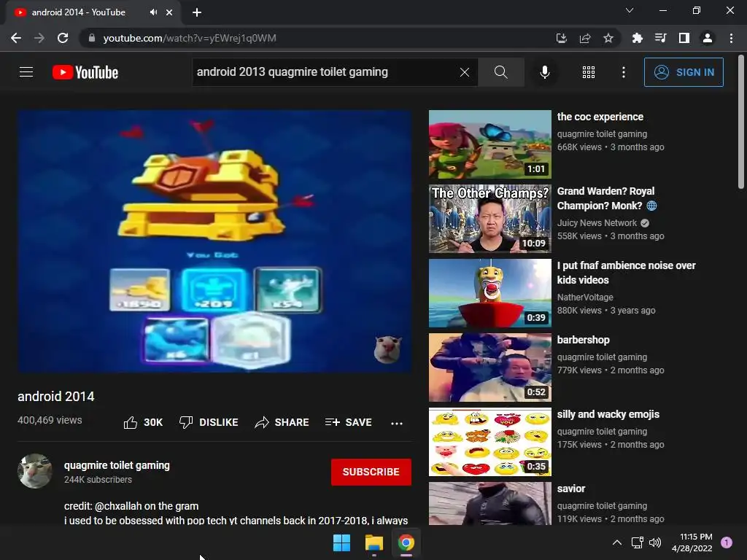This screenshot has height=560, width=747.
Task: Reload the YouTube page
Action: (x=63, y=38)
